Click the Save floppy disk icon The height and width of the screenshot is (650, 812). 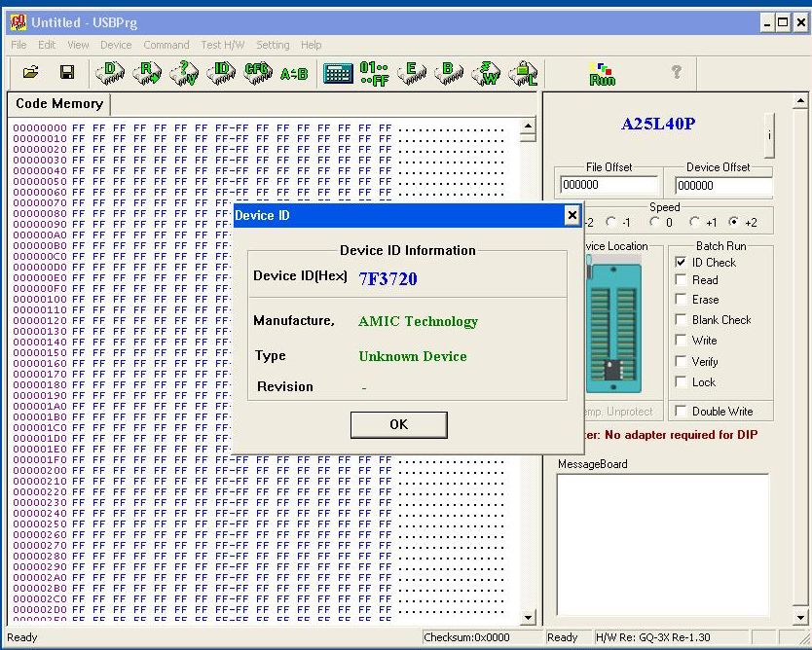67,72
